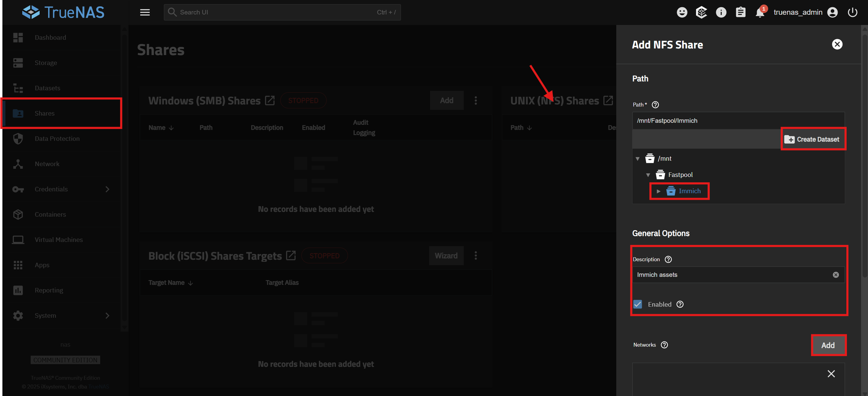868x396 pixels.
Task: Click help icon beside Path label
Action: 655,105
